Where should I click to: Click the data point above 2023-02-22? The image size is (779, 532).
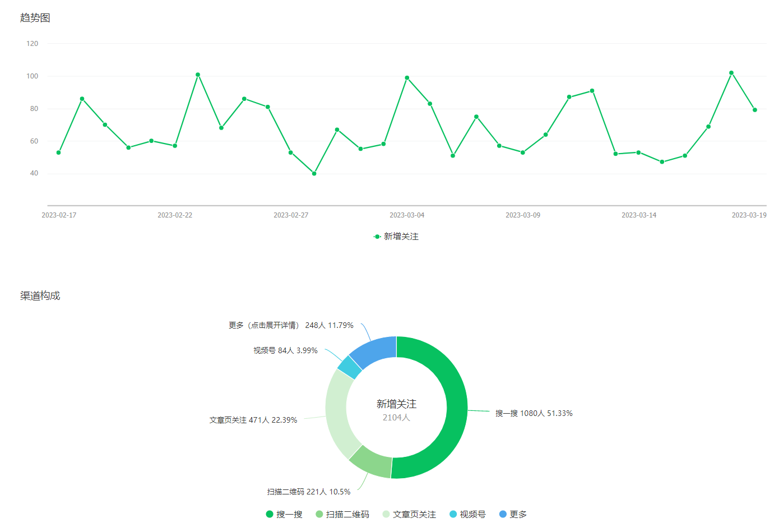pyautogui.click(x=175, y=146)
